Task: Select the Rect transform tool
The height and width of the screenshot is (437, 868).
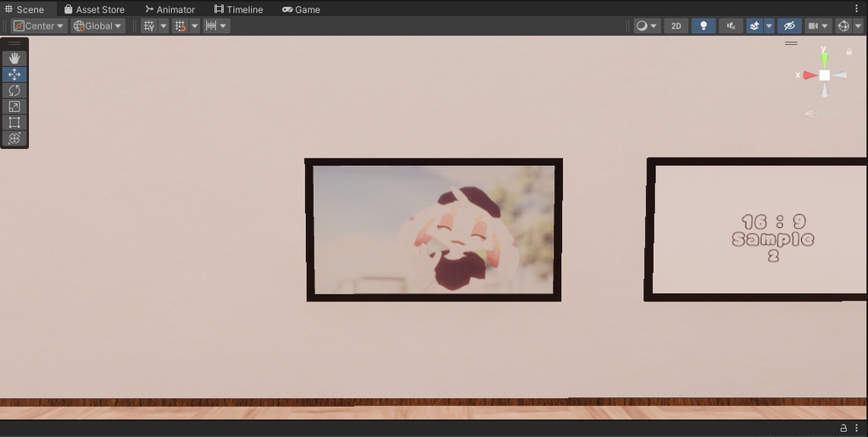Action: [x=14, y=122]
